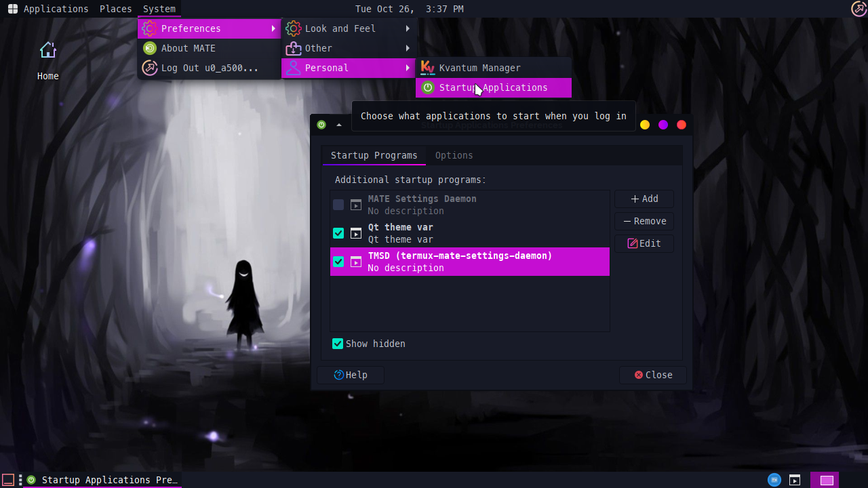Switch to the Options tab
This screenshot has width=868, height=488.
click(x=454, y=155)
